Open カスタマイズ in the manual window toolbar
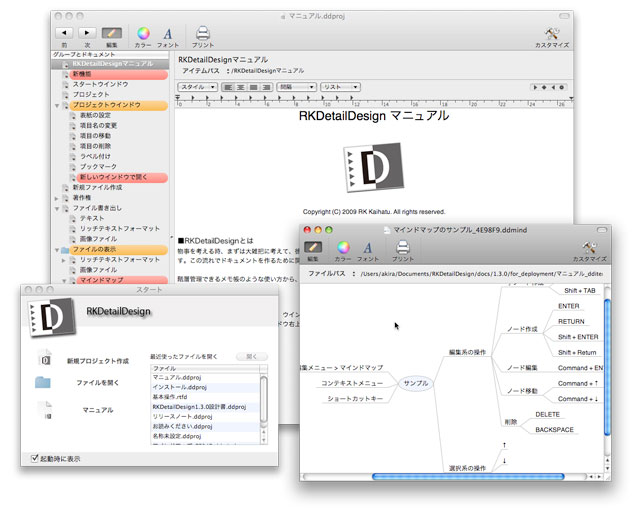This screenshot has height=512, width=632. pyautogui.click(x=552, y=33)
